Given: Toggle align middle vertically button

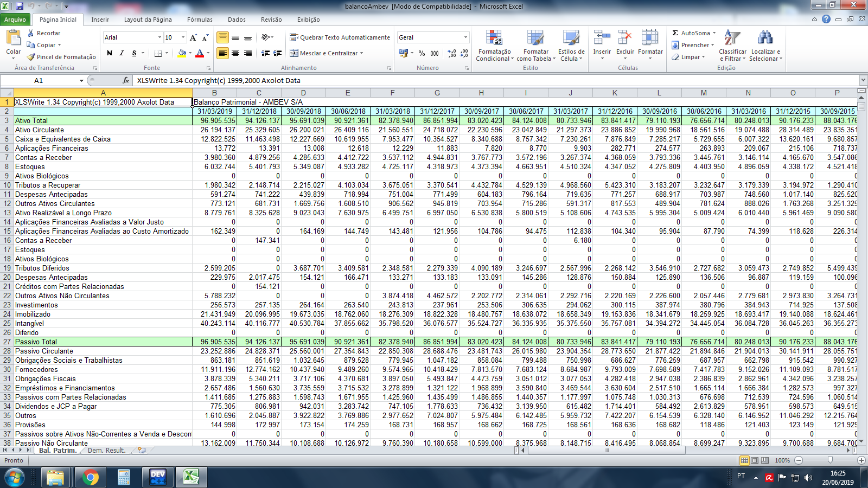Looking at the screenshot, I should pyautogui.click(x=235, y=37).
